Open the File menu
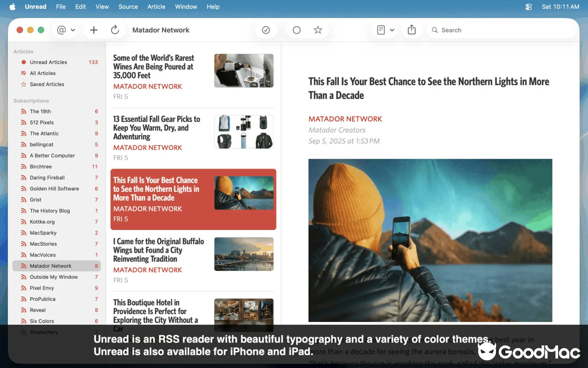The image size is (588, 368). [61, 6]
